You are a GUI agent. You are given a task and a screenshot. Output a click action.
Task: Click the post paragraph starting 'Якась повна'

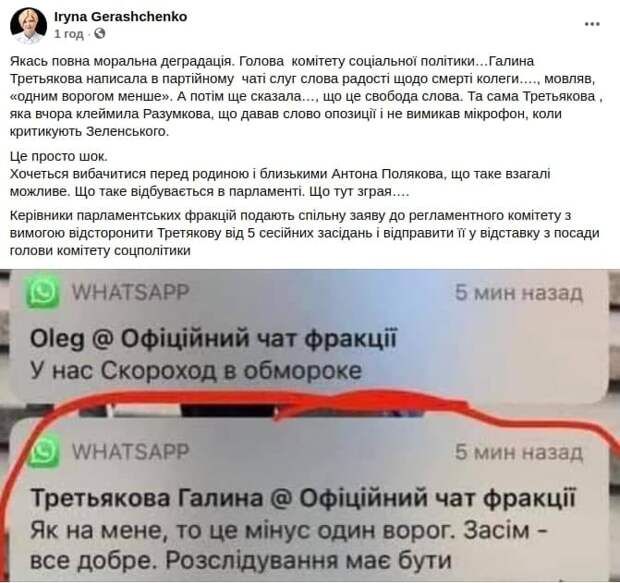point(306,96)
